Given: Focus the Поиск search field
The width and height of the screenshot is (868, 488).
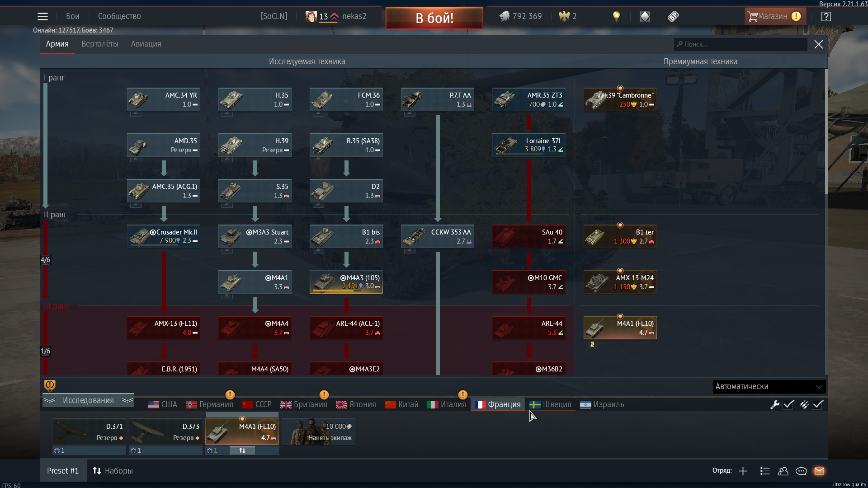Looking at the screenshot, I should [x=741, y=44].
